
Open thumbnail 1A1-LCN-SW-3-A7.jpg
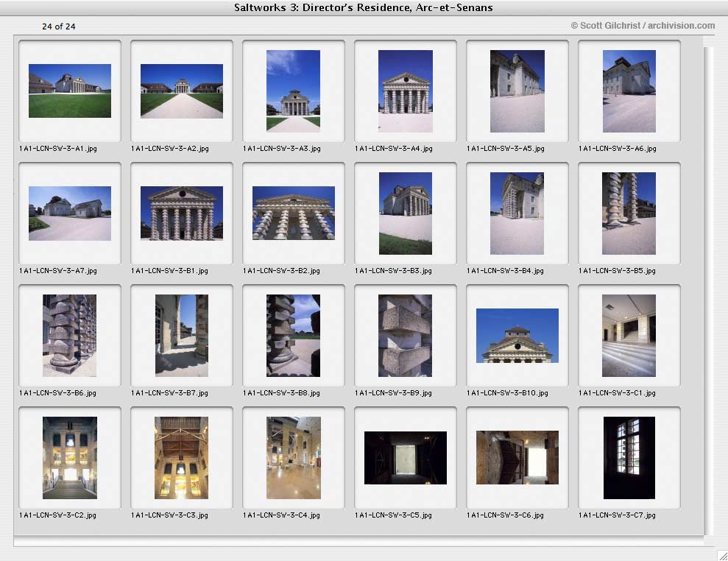(70, 214)
